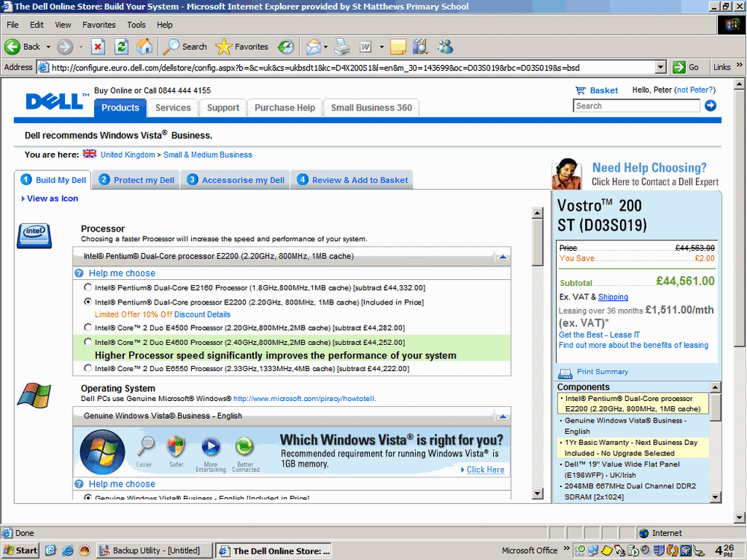This screenshot has width=747, height=560.
Task: Expand the Microsoft Office taskbar chevron
Action: [566, 547]
